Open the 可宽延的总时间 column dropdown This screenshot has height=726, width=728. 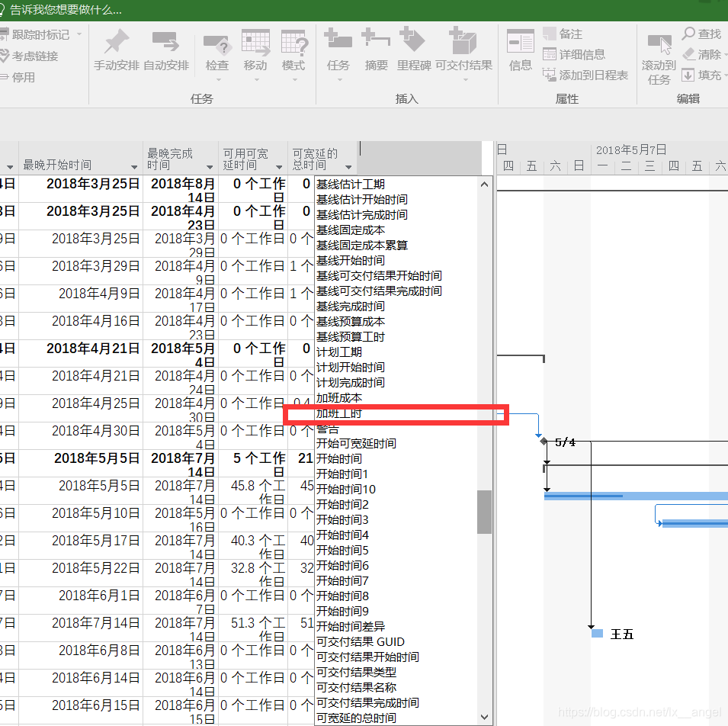(348, 167)
